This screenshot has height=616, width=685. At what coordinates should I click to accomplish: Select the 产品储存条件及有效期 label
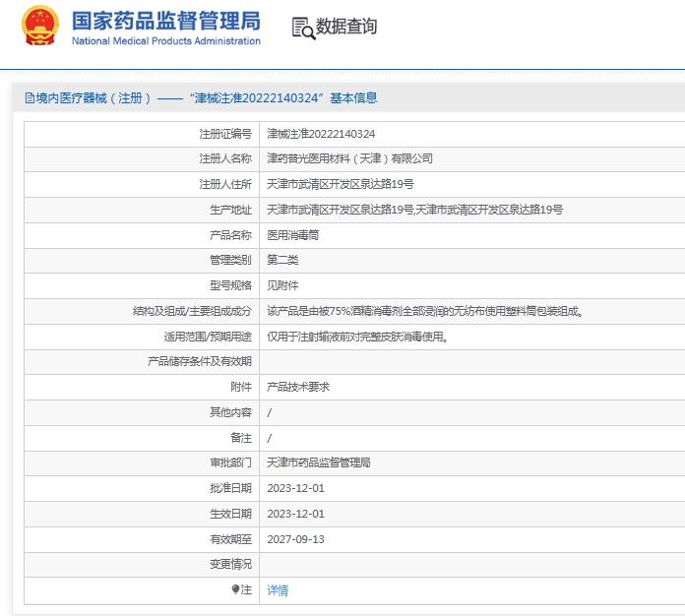click(200, 361)
